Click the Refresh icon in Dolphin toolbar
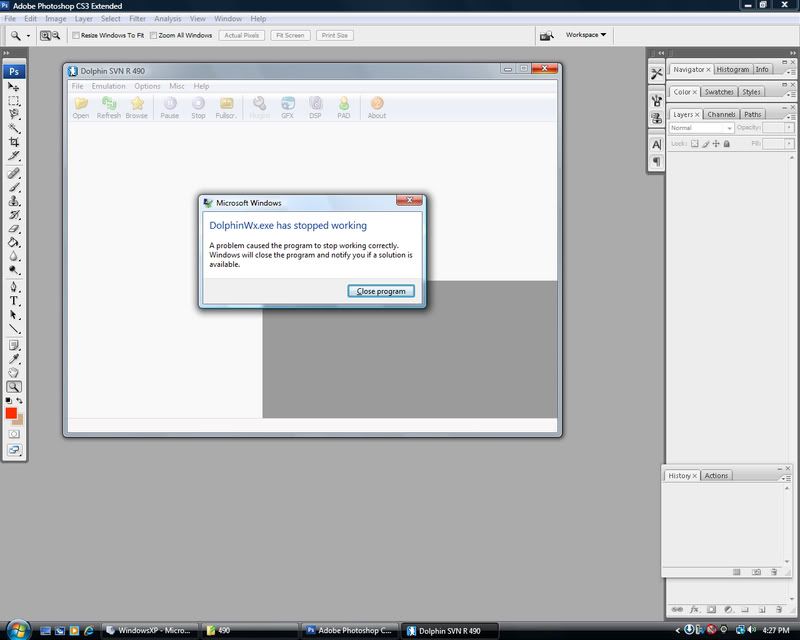This screenshot has height=640, width=800. [109, 108]
